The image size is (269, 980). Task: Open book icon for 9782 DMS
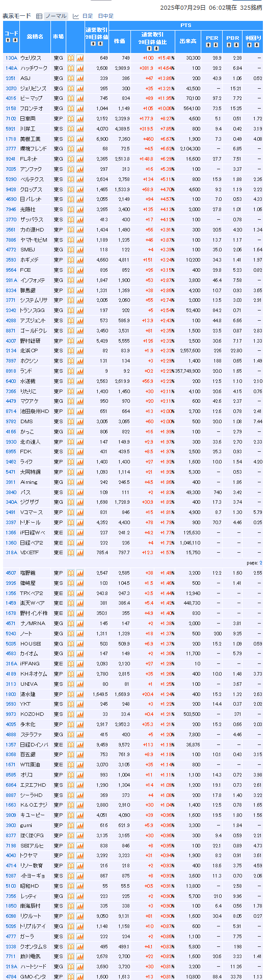pos(71,422)
